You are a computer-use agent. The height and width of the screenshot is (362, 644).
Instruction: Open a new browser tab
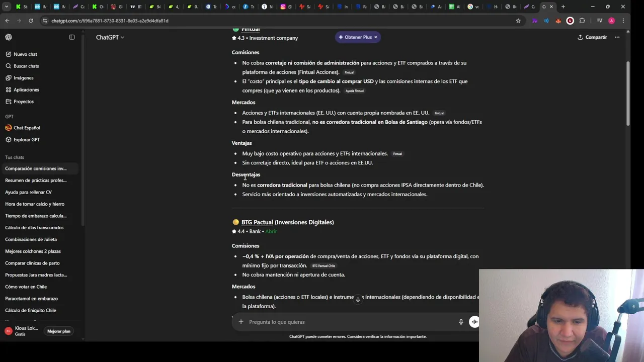[x=563, y=7]
